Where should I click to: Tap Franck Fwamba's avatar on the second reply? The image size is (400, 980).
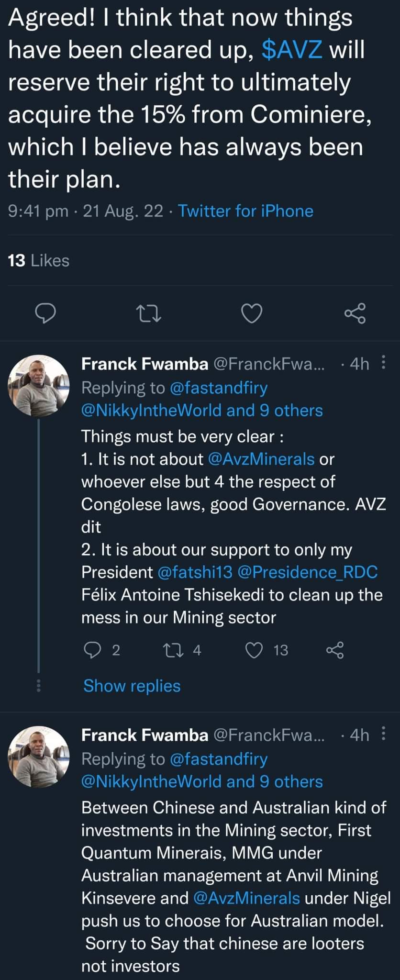coord(39,757)
